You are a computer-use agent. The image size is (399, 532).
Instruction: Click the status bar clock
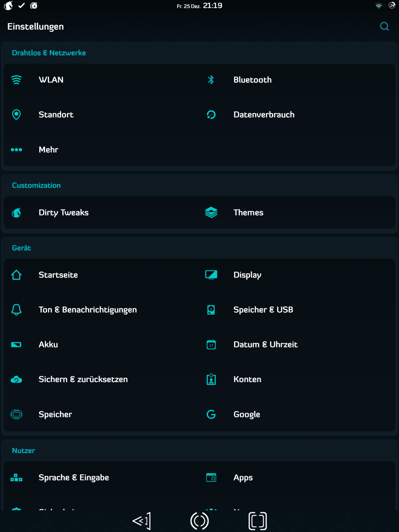[212, 6]
